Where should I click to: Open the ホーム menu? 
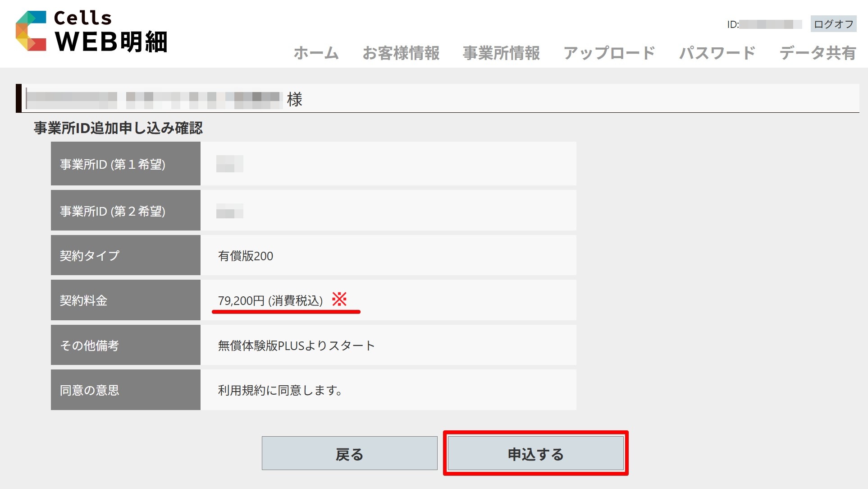pyautogui.click(x=316, y=53)
